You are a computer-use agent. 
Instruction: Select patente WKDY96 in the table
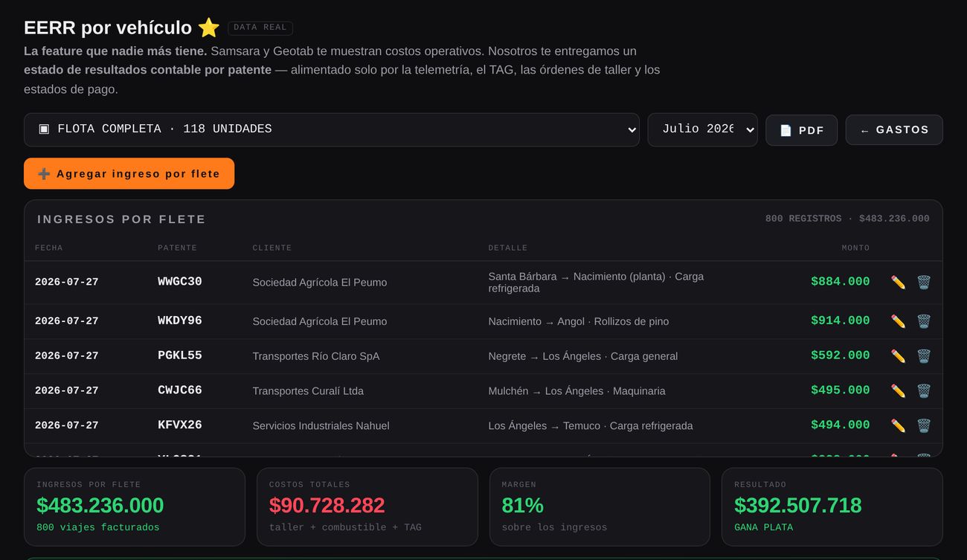180,321
